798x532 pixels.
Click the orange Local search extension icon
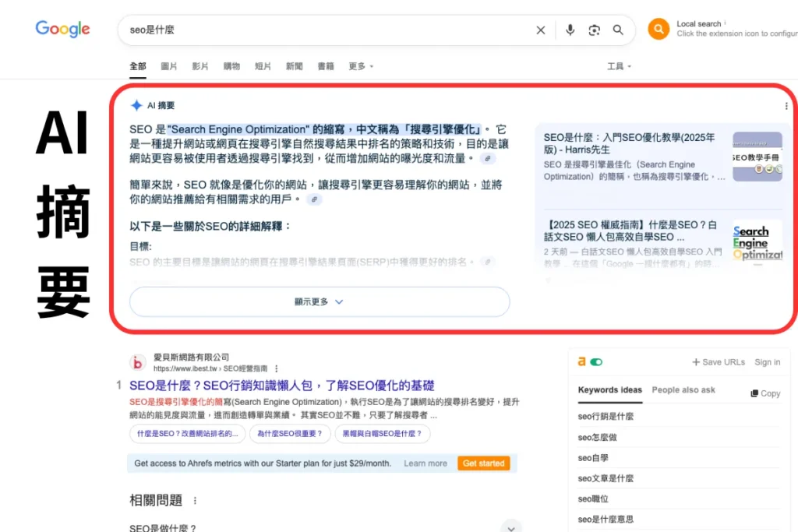(659, 29)
